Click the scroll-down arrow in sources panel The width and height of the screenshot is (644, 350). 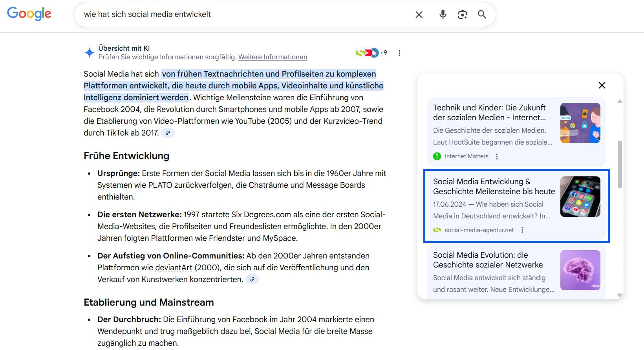click(x=620, y=295)
